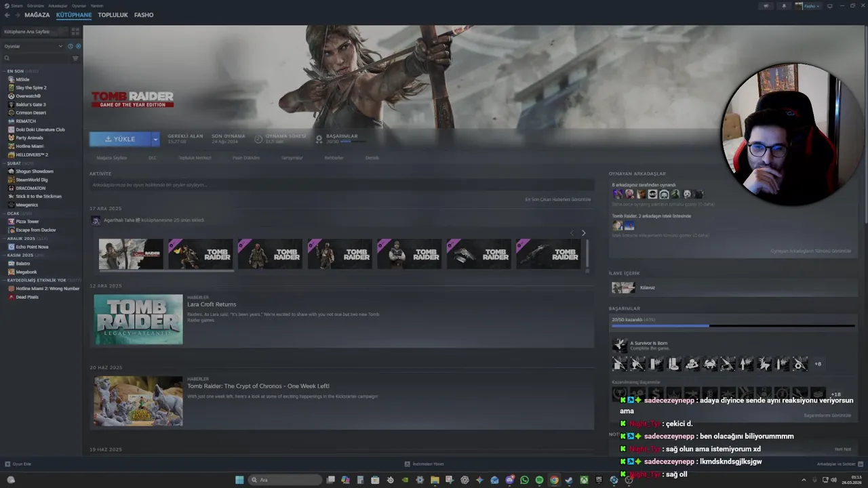Open the Tartışmalar link
Viewport: 868px width, 488px height.
click(292, 157)
